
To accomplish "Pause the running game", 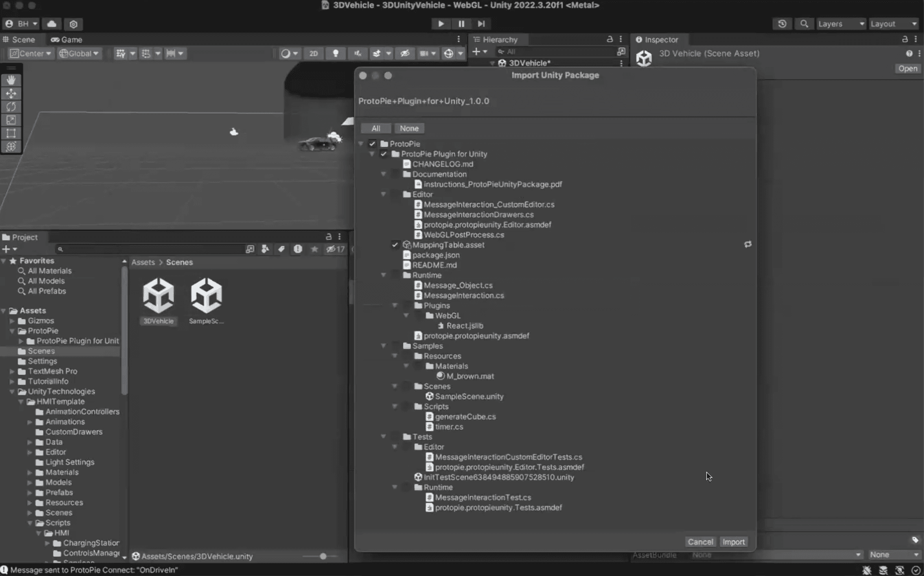I will (461, 24).
